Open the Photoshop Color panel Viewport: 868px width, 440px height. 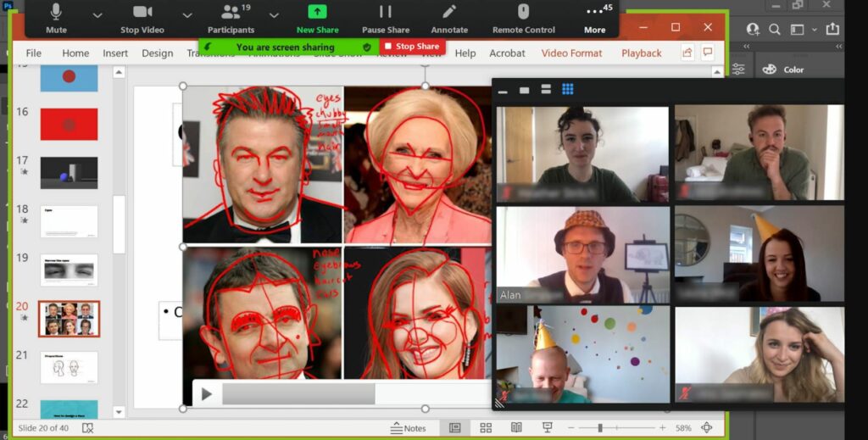click(784, 70)
